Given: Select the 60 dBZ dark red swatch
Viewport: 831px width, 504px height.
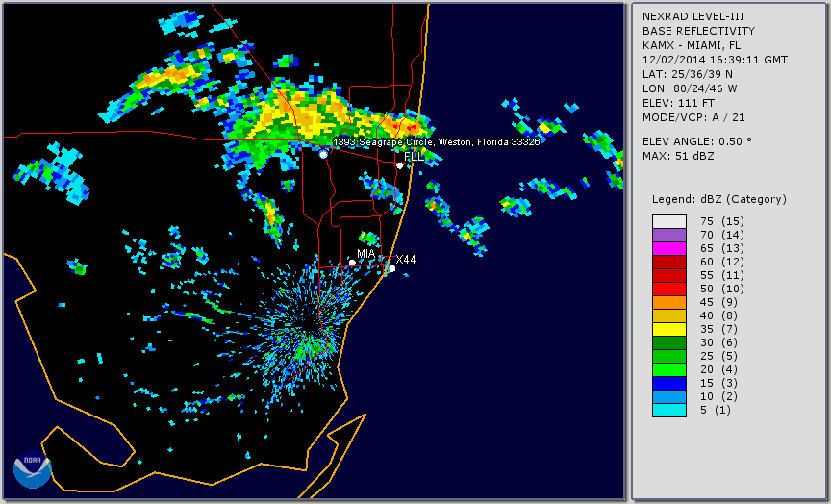Looking at the screenshot, I should (x=668, y=262).
